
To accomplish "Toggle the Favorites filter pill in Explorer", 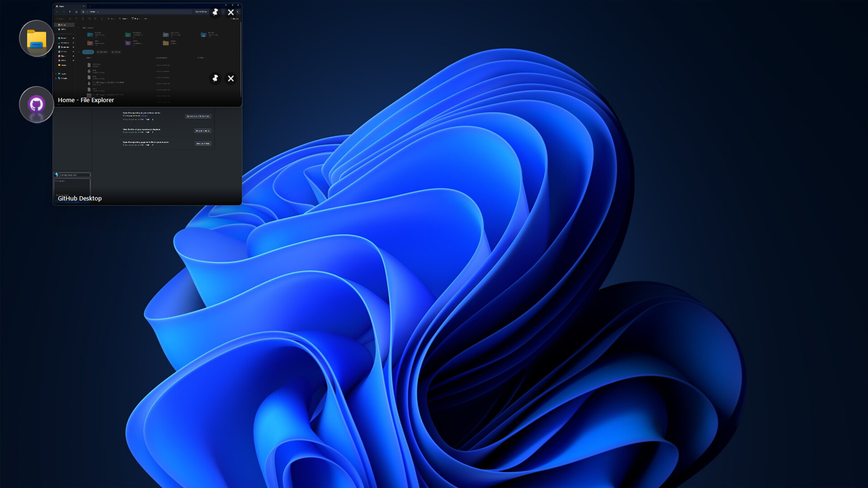I will [102, 52].
